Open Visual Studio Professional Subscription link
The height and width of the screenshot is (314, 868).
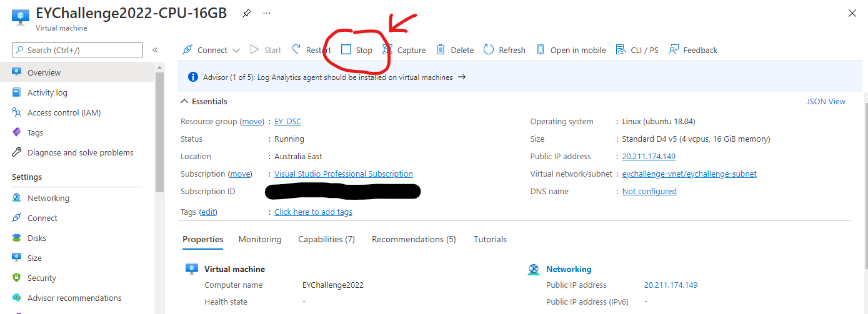(344, 174)
